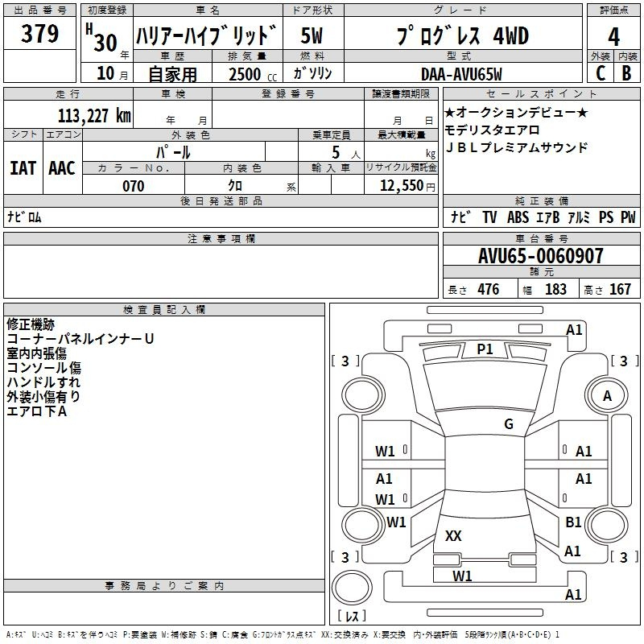The height and width of the screenshot is (644, 644).
Task: Click the note コンソール傷
Action: click(x=44, y=368)
